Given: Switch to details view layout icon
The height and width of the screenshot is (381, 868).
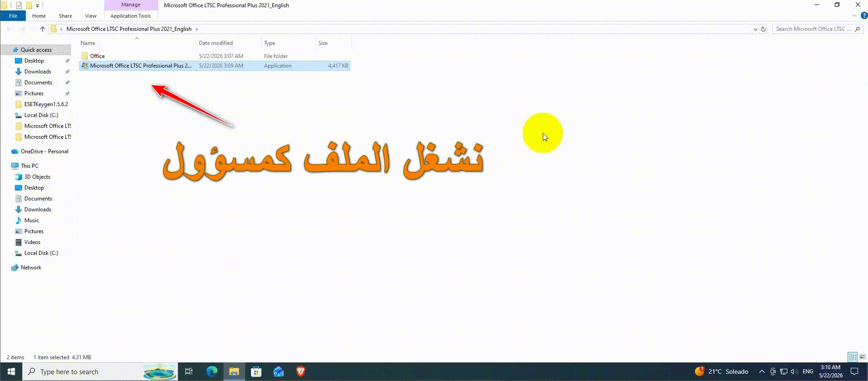Looking at the screenshot, I should tap(853, 357).
